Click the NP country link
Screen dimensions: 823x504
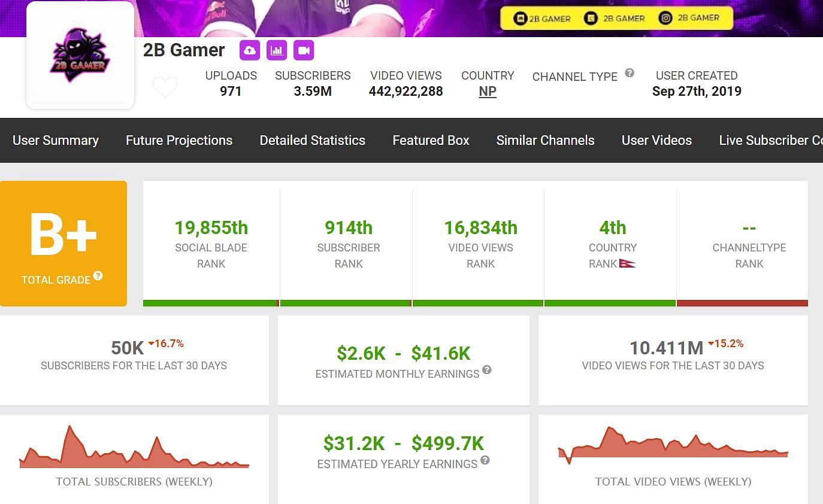pyautogui.click(x=488, y=92)
